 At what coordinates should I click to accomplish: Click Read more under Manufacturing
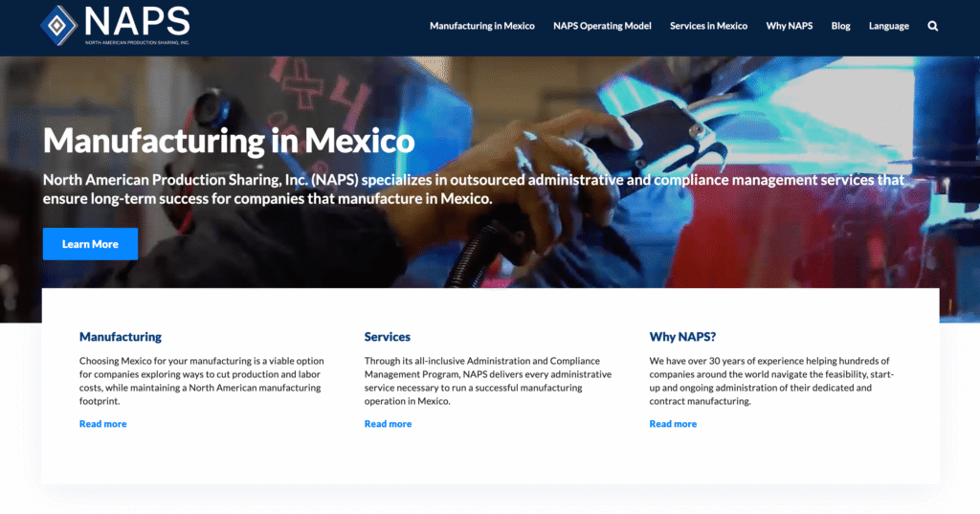103,424
